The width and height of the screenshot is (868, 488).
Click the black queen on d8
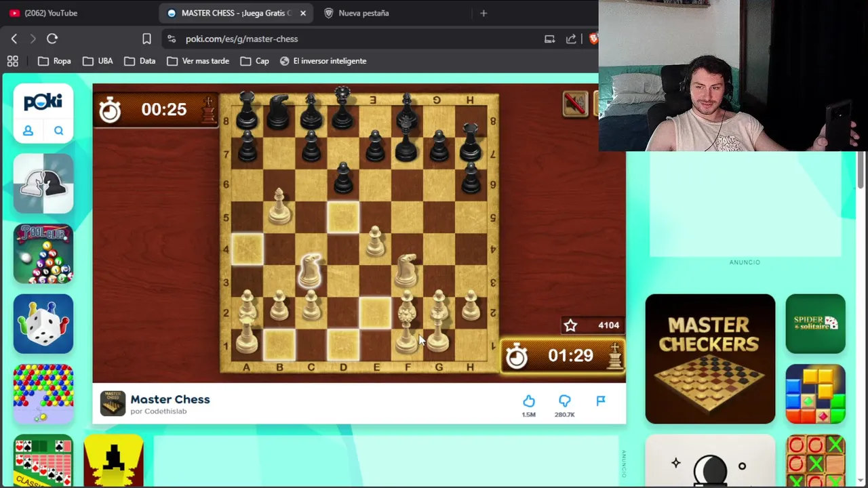[342, 108]
